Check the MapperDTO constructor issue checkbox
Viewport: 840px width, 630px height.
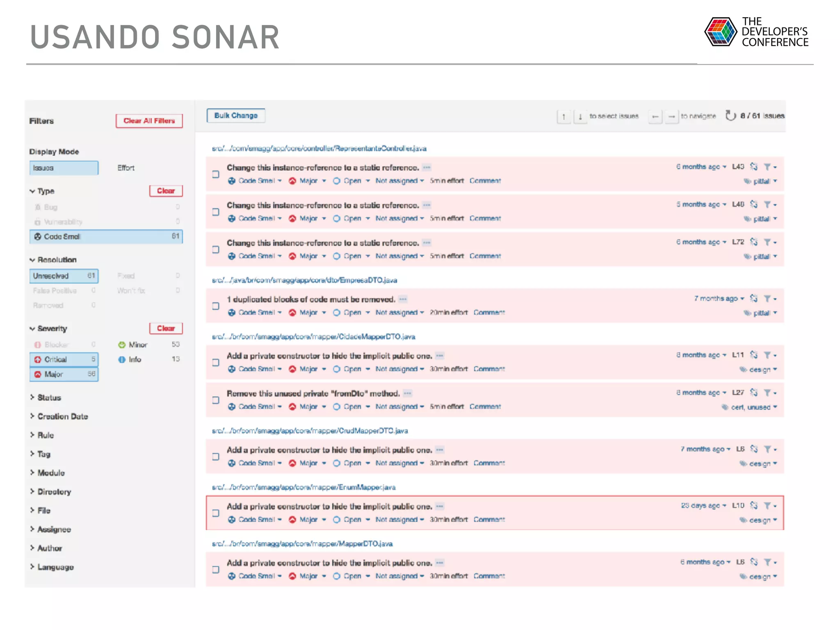[x=216, y=570]
